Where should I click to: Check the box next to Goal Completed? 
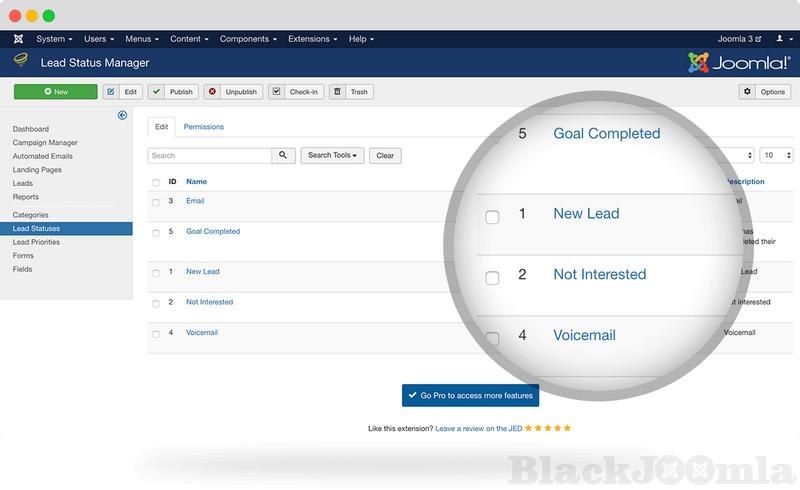pos(155,232)
